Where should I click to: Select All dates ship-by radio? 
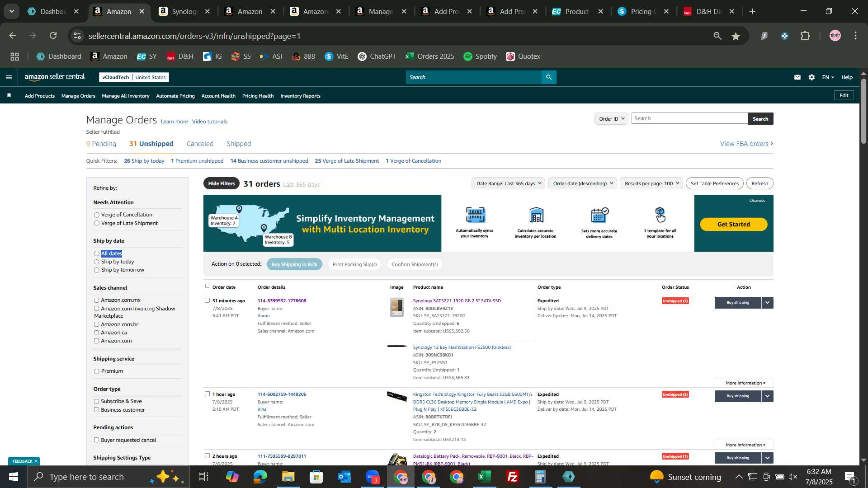click(96, 253)
